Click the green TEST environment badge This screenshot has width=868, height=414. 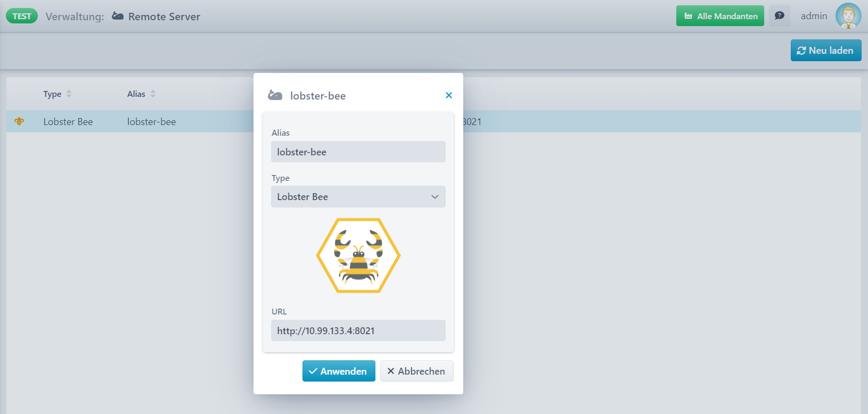(22, 16)
